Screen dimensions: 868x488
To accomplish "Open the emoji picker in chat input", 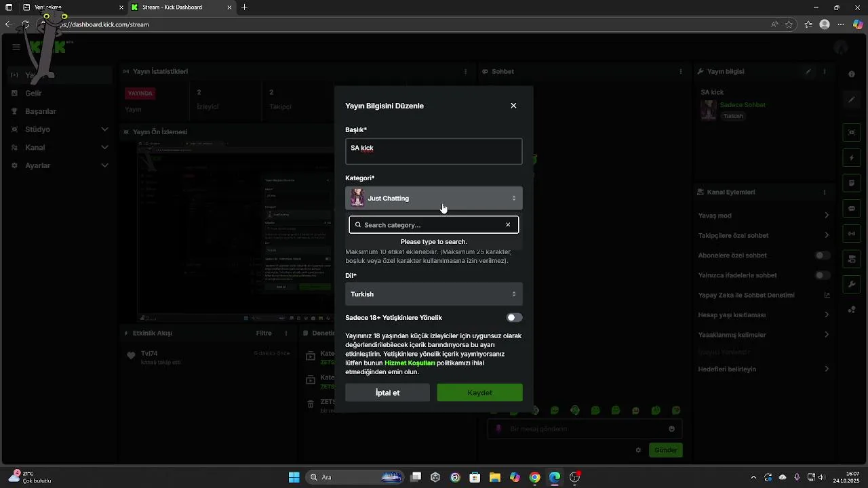I will 671,428.
